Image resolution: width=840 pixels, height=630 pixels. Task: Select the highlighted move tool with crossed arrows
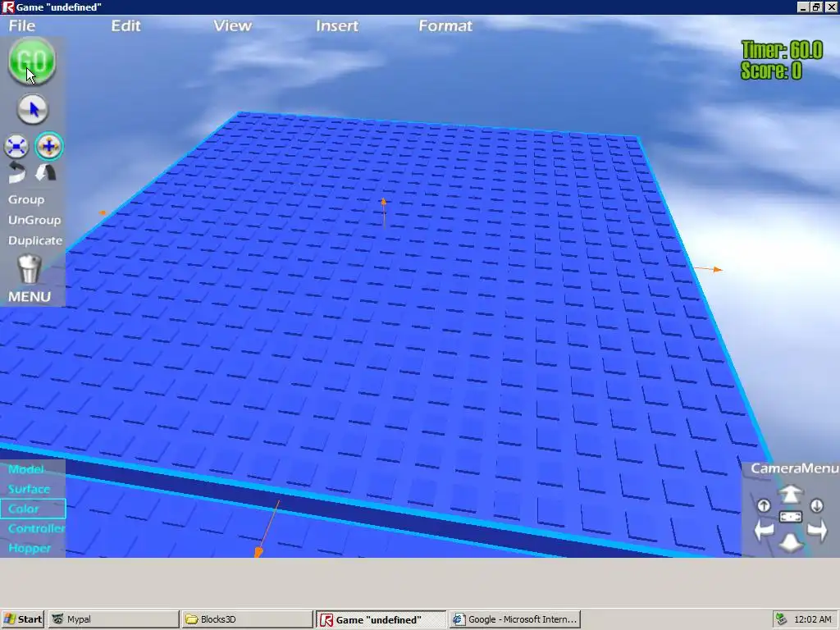[48, 146]
